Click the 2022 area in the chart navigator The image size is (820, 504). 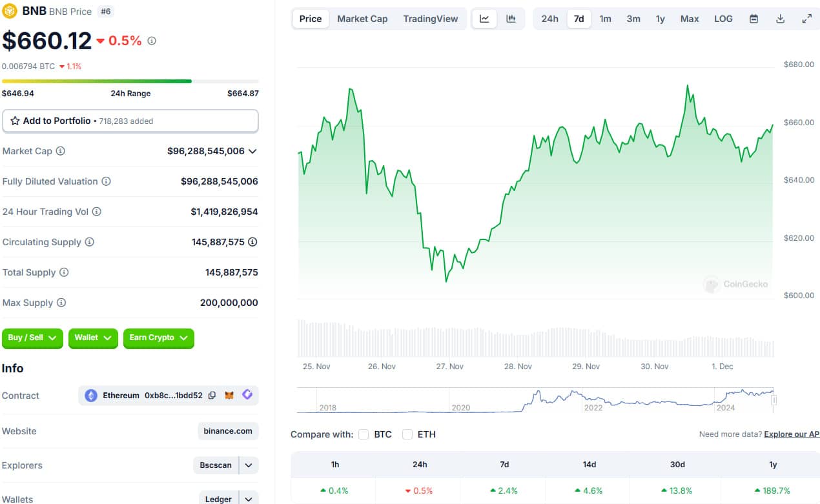coord(593,407)
